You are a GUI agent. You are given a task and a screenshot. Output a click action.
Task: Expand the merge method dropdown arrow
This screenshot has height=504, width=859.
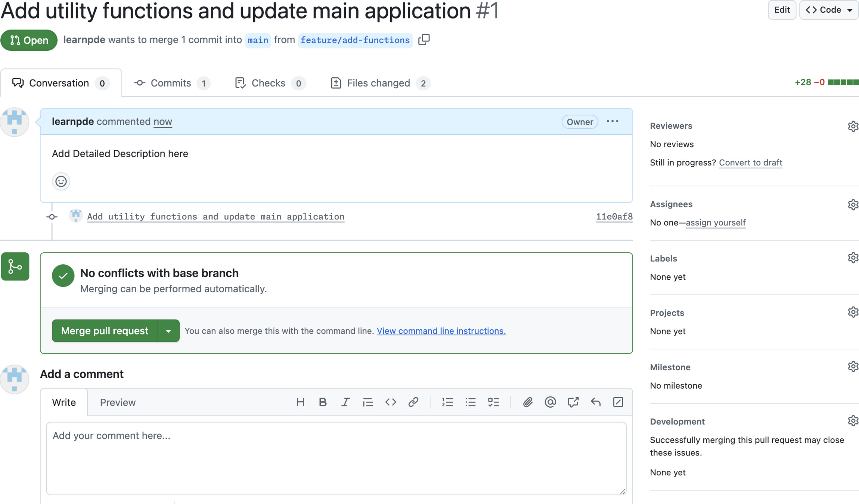(x=168, y=331)
